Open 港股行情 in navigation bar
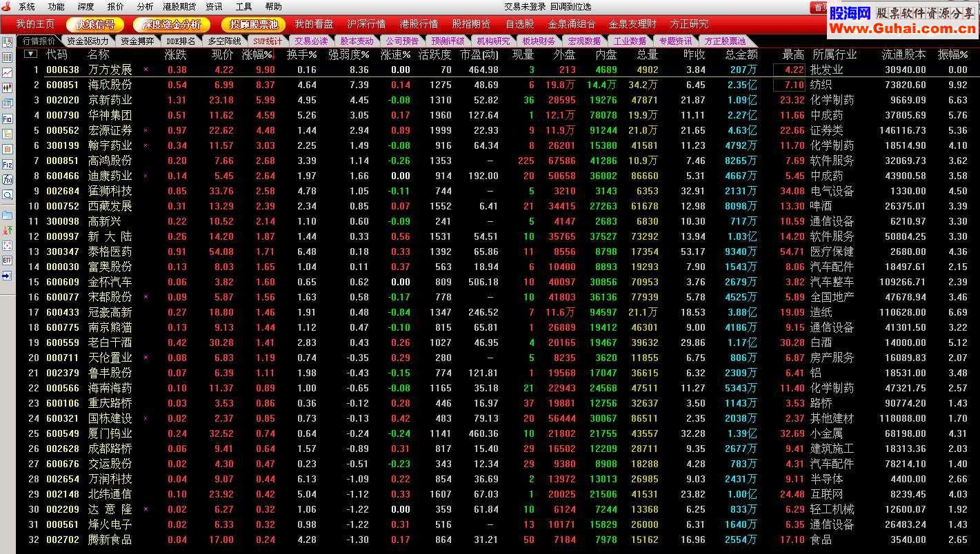The height and width of the screenshot is (554, 980). [419, 24]
